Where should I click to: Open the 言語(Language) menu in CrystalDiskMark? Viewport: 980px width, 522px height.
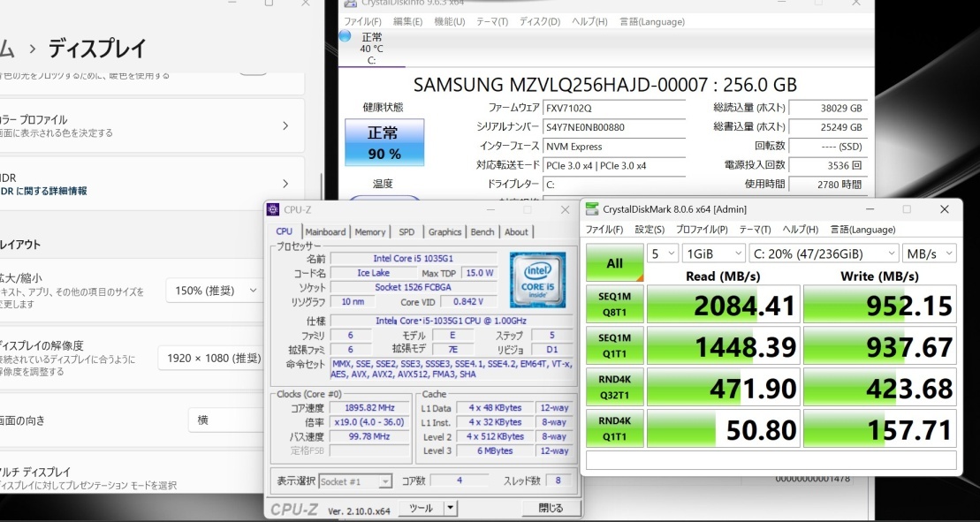[x=863, y=229]
